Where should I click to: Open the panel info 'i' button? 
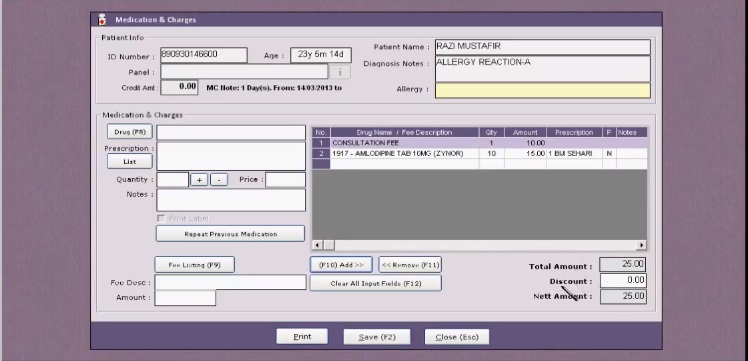(340, 72)
